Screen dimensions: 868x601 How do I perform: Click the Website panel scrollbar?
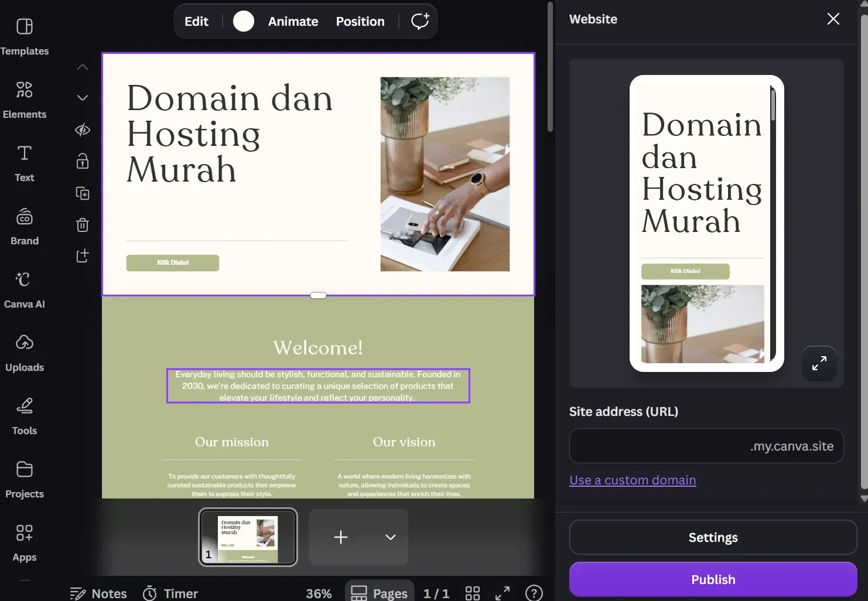click(x=864, y=252)
